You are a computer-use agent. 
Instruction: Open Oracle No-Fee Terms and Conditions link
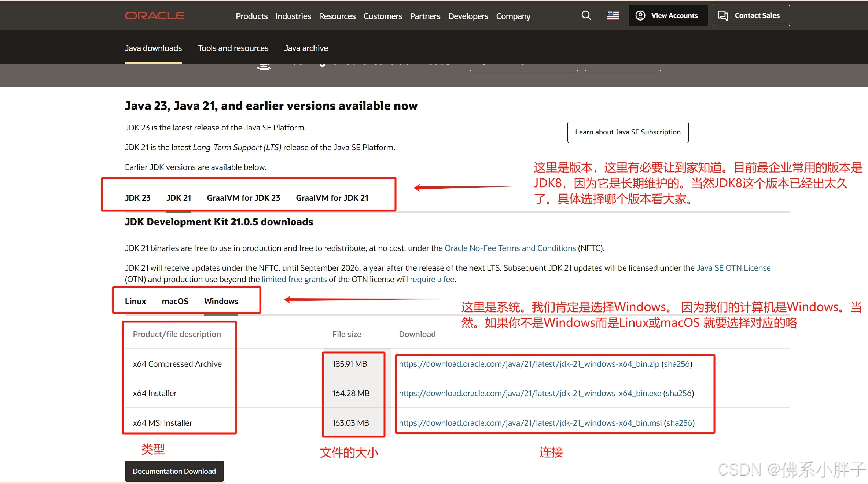coord(510,248)
